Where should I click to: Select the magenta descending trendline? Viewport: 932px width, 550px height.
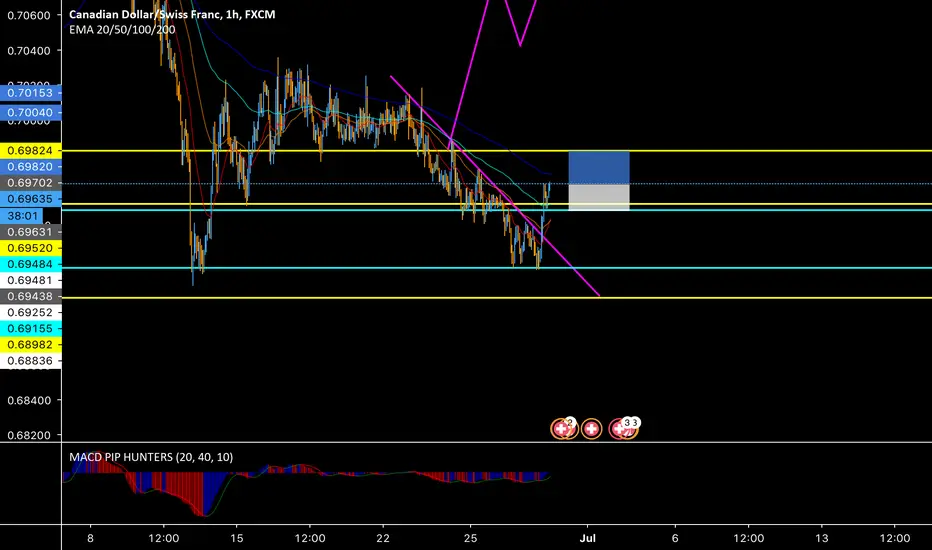tap(495, 186)
